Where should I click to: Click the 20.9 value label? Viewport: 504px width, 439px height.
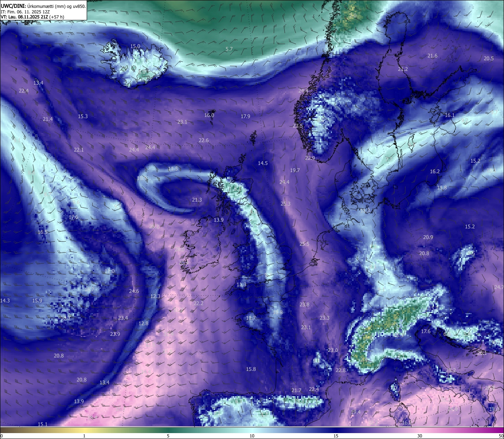428,237
